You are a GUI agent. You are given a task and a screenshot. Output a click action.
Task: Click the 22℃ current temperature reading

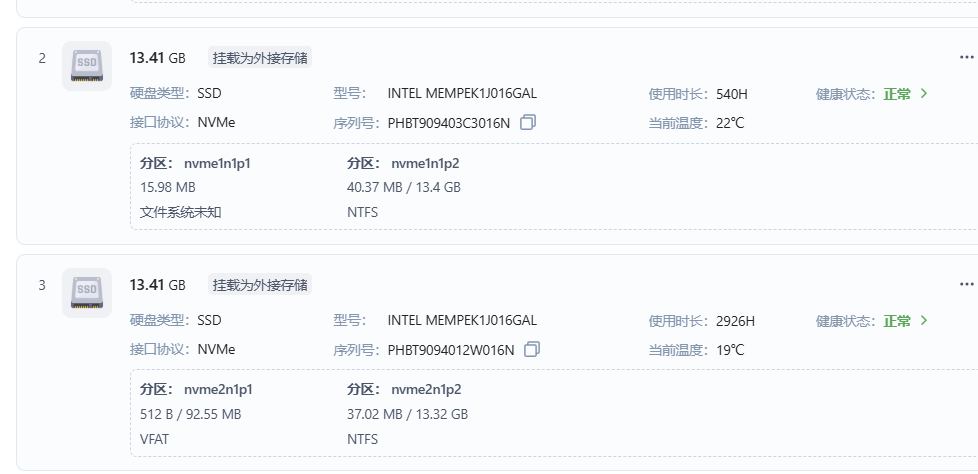click(x=730, y=123)
